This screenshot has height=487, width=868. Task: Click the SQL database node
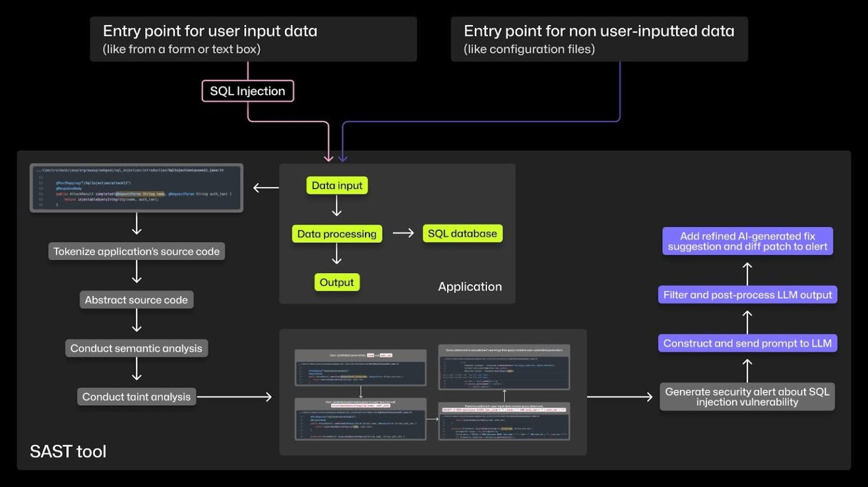click(462, 233)
